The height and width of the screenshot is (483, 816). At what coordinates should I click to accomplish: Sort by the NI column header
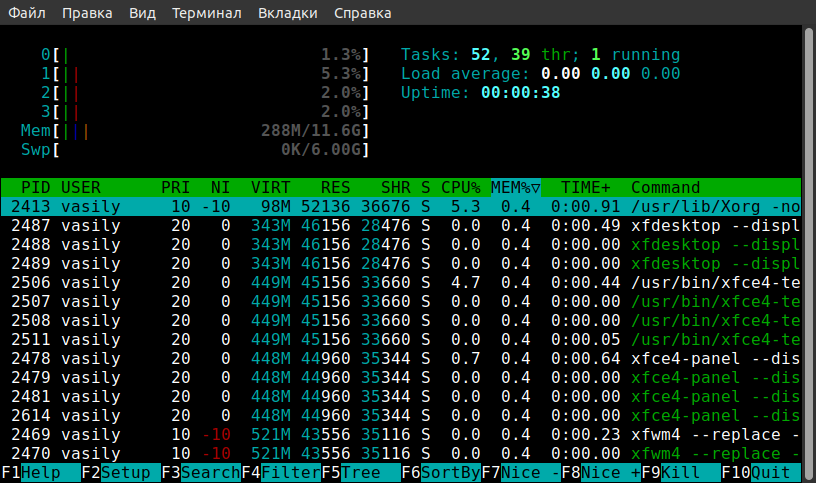coord(220,187)
